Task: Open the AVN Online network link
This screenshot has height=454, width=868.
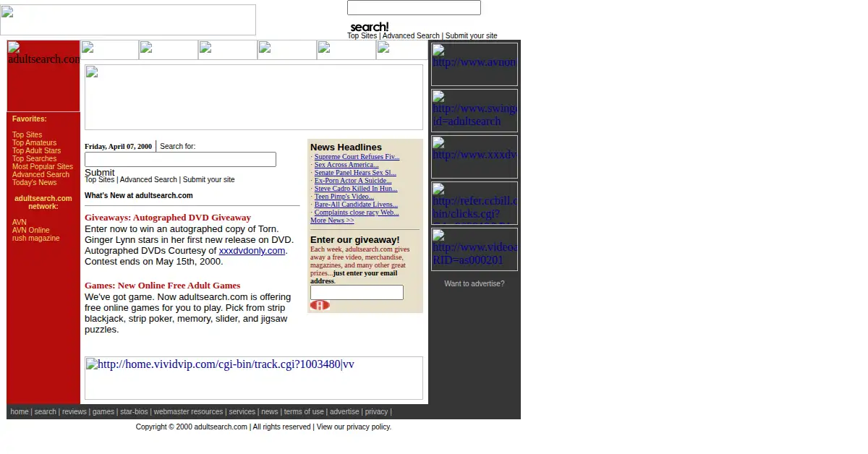Action: pos(31,230)
